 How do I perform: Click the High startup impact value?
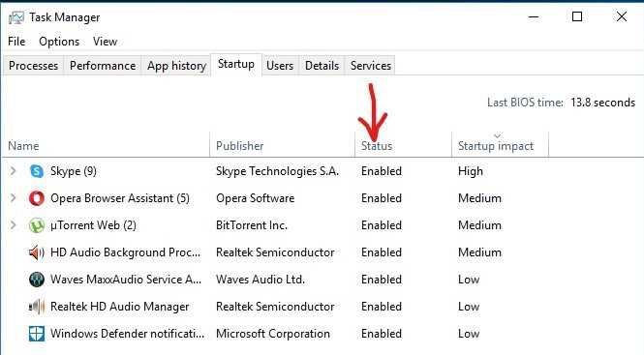(x=471, y=171)
